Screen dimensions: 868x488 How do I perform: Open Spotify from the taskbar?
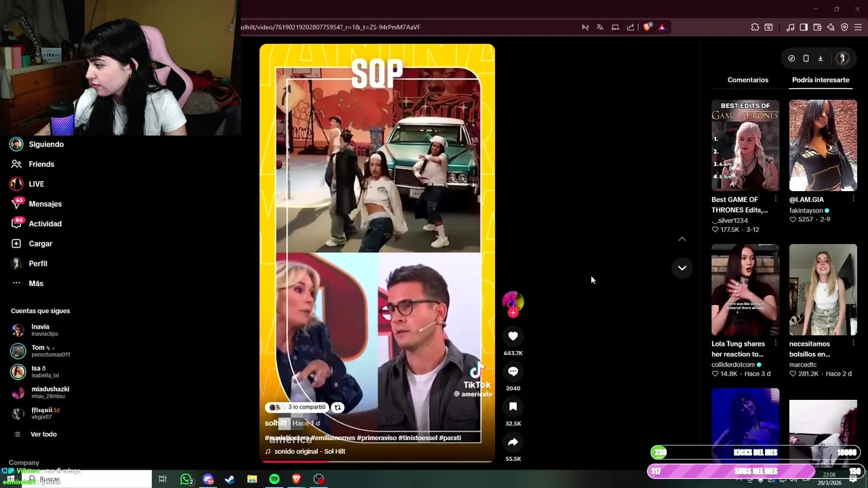pyautogui.click(x=274, y=479)
